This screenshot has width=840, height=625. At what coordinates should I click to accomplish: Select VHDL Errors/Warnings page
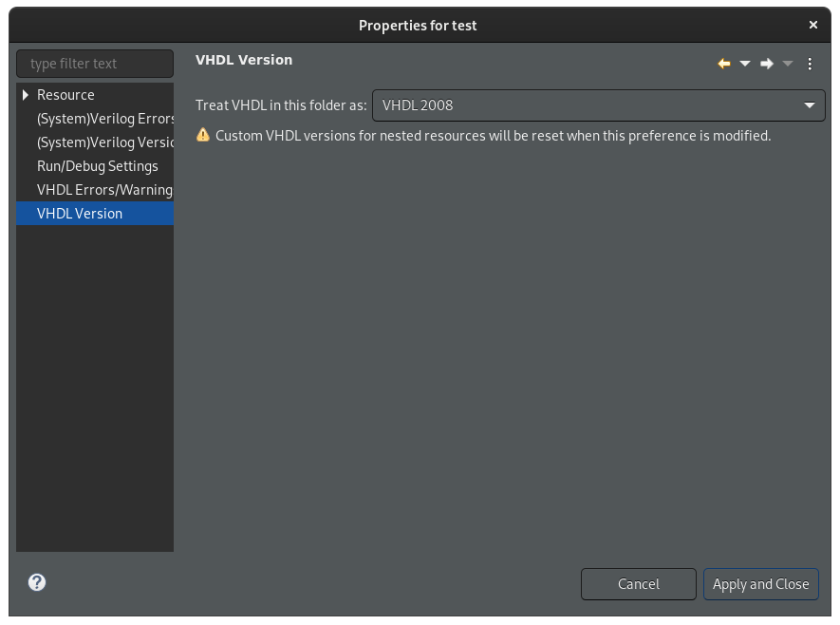105,190
